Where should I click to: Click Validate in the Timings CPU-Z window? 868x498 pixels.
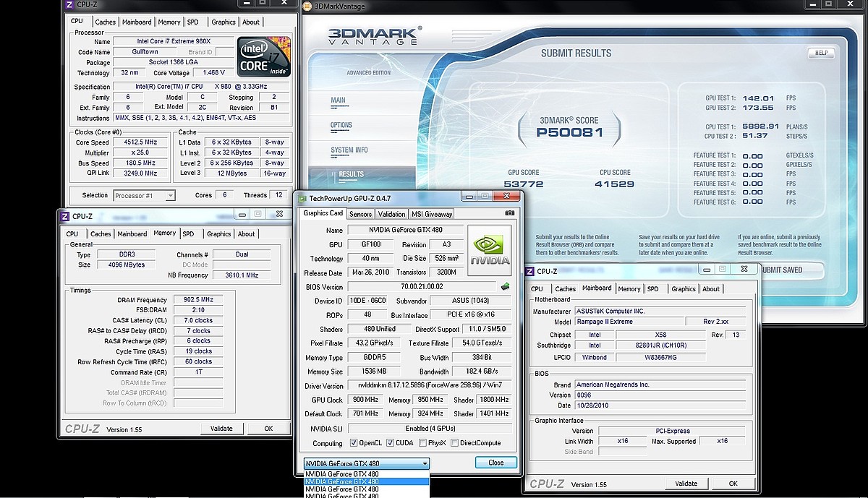pos(221,429)
